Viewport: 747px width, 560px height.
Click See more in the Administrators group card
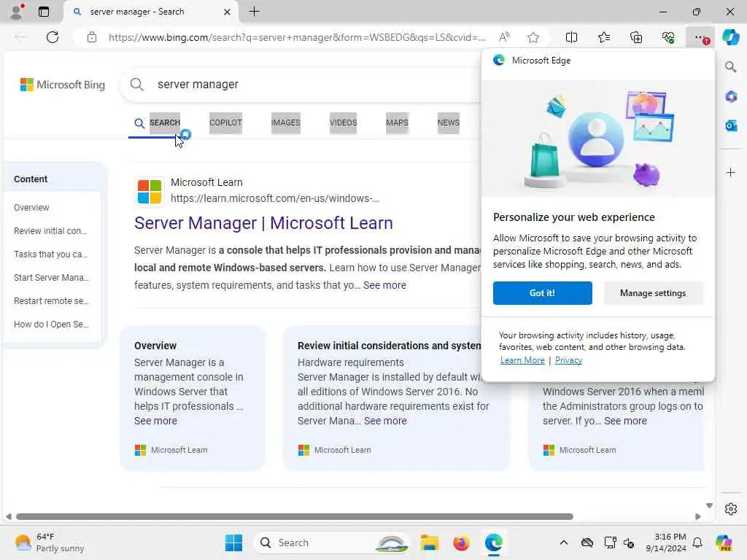(625, 421)
